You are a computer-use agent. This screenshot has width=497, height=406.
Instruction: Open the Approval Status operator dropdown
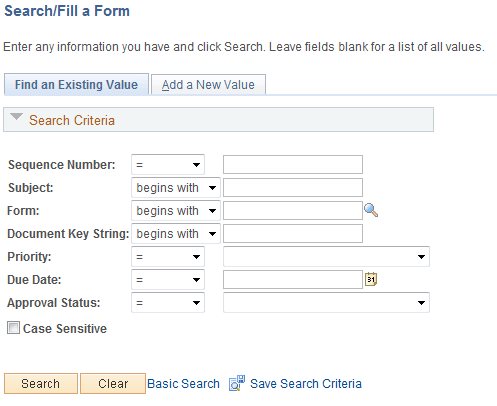coord(168,303)
